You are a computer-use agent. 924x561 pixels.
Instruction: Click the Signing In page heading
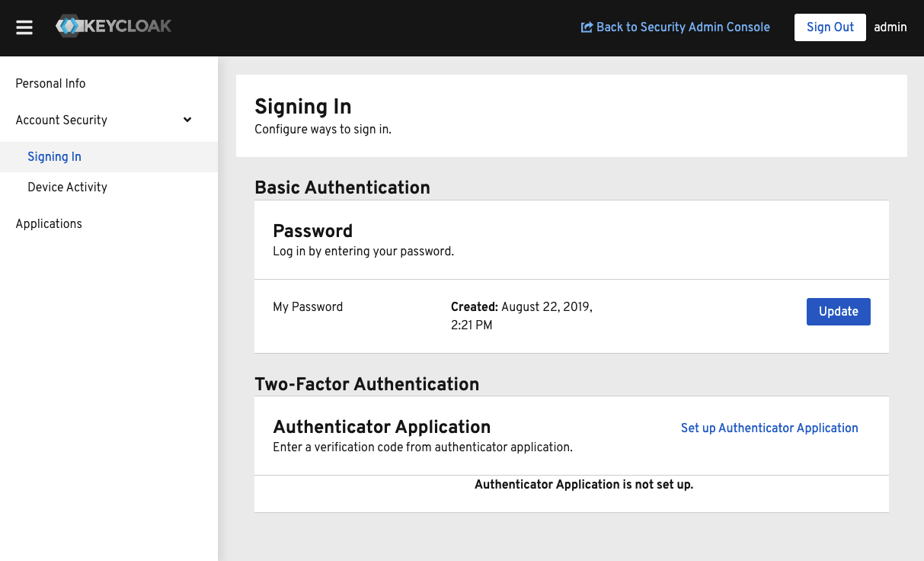[302, 107]
